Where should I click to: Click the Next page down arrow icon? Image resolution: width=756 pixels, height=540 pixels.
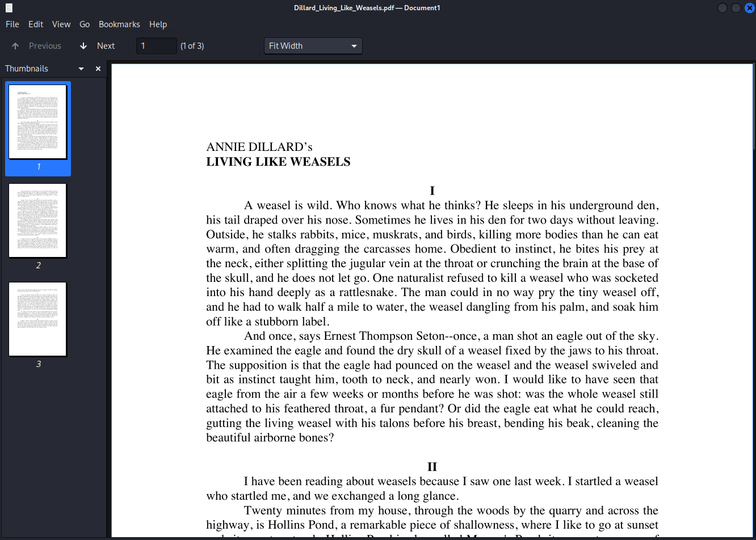coord(83,46)
